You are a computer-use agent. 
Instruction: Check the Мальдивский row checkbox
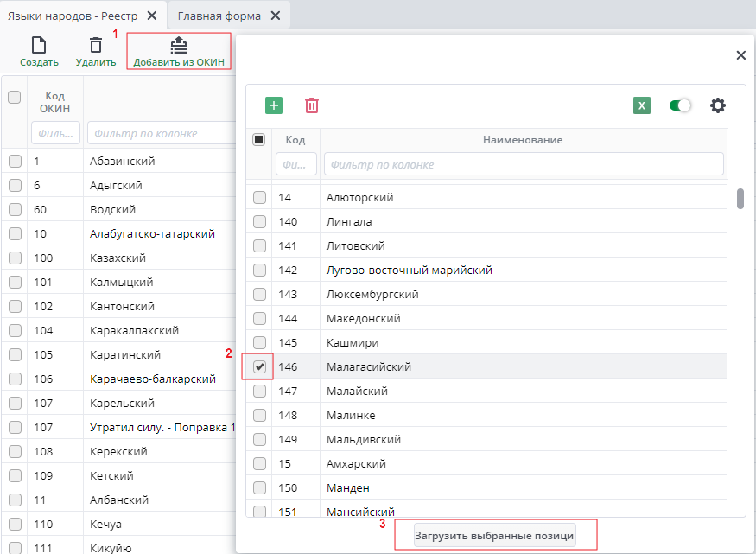(x=259, y=439)
